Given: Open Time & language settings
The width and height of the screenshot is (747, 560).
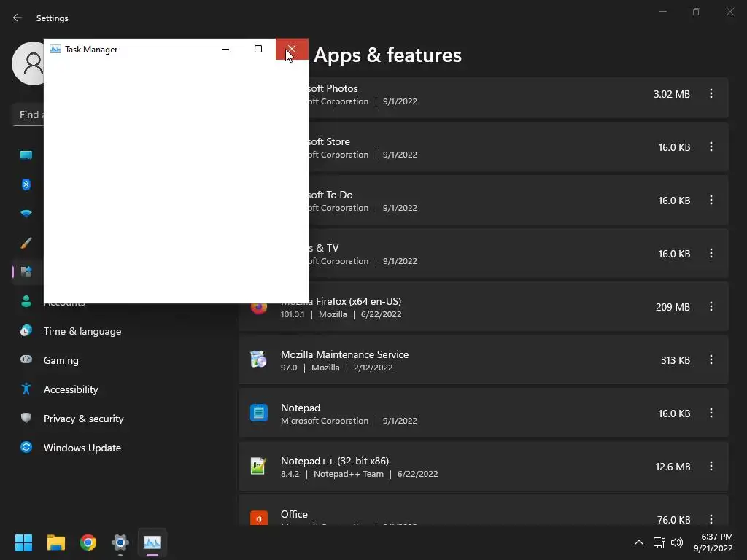Looking at the screenshot, I should [x=82, y=331].
